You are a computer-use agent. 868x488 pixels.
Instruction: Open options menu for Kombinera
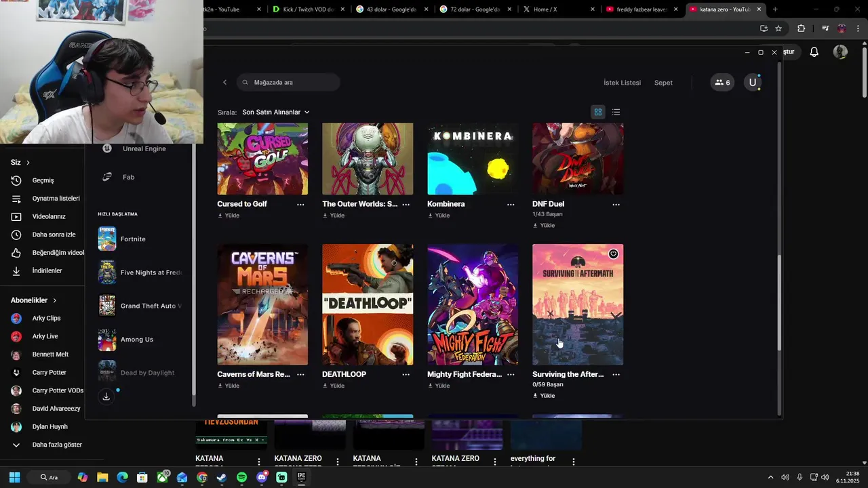511,204
